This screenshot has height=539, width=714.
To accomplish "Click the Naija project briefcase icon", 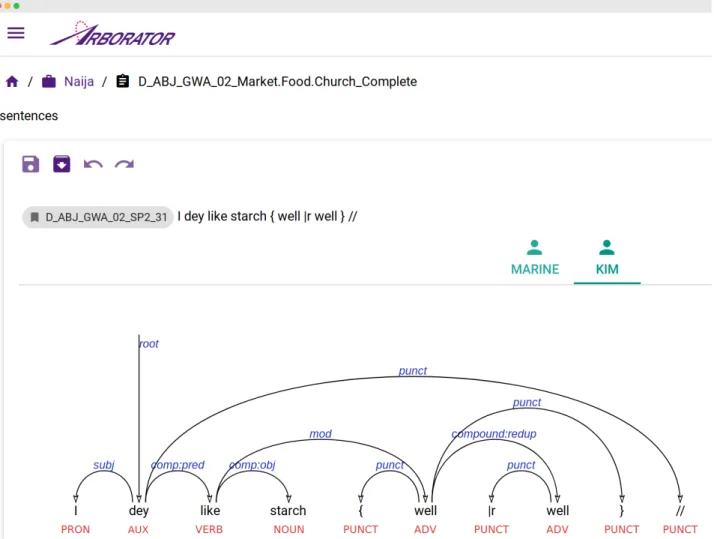I will coord(49,81).
